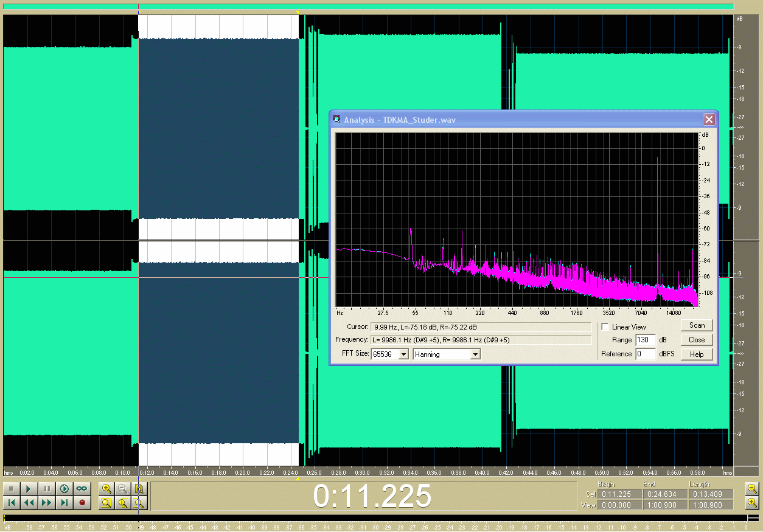Expand the Hanning window type dropdown

pyautogui.click(x=475, y=354)
